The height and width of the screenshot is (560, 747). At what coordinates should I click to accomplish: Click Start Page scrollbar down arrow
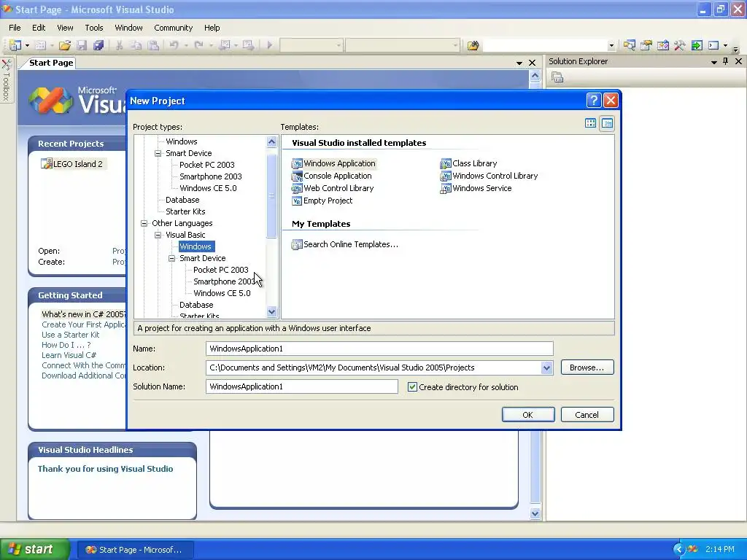(535, 513)
